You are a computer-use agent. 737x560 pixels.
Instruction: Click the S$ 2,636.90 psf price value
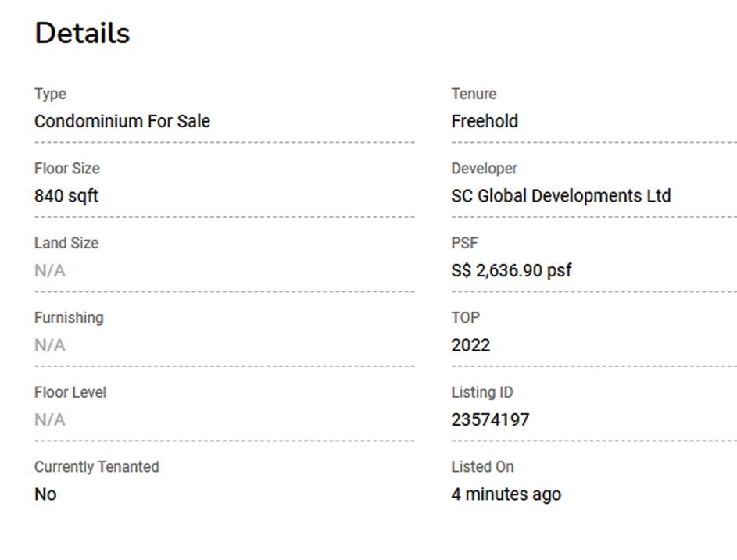tap(511, 271)
